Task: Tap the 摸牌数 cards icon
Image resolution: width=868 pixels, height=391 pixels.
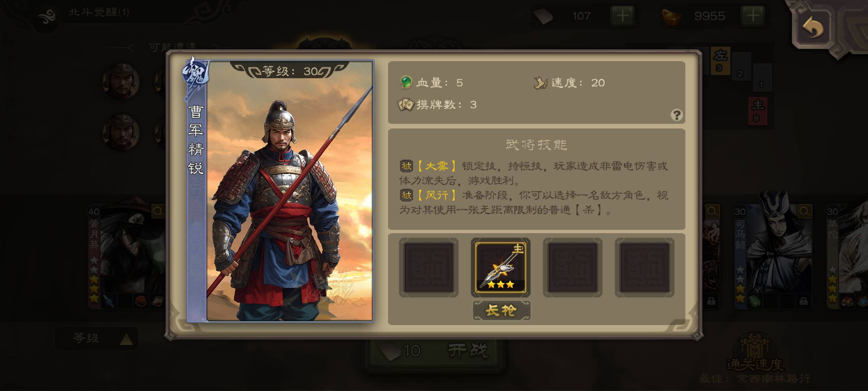Action: coord(405,105)
